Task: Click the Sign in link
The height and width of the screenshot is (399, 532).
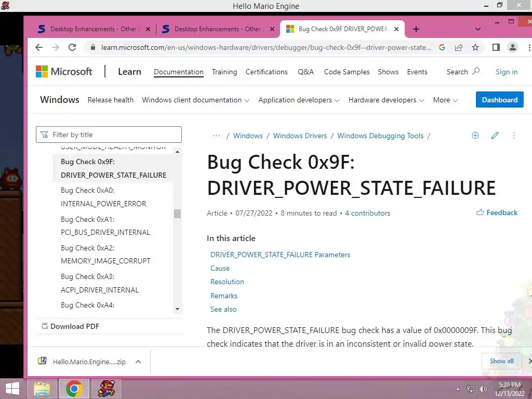Action: coord(506,72)
